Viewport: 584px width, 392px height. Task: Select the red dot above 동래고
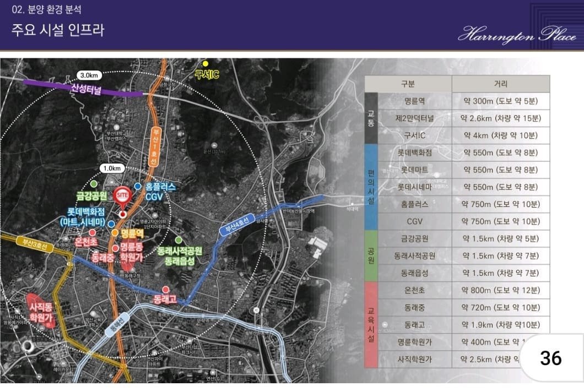click(165, 289)
